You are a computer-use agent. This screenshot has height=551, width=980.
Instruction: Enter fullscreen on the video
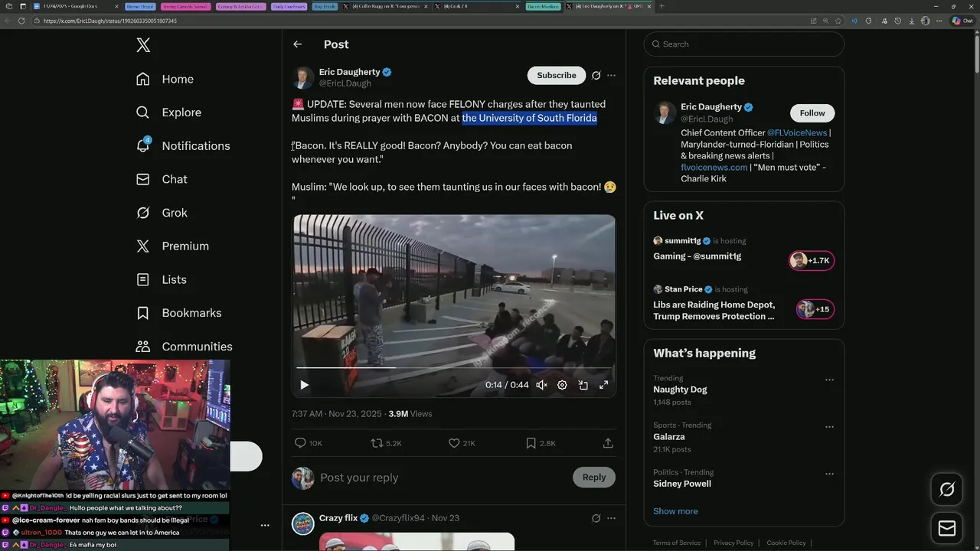[x=603, y=385]
